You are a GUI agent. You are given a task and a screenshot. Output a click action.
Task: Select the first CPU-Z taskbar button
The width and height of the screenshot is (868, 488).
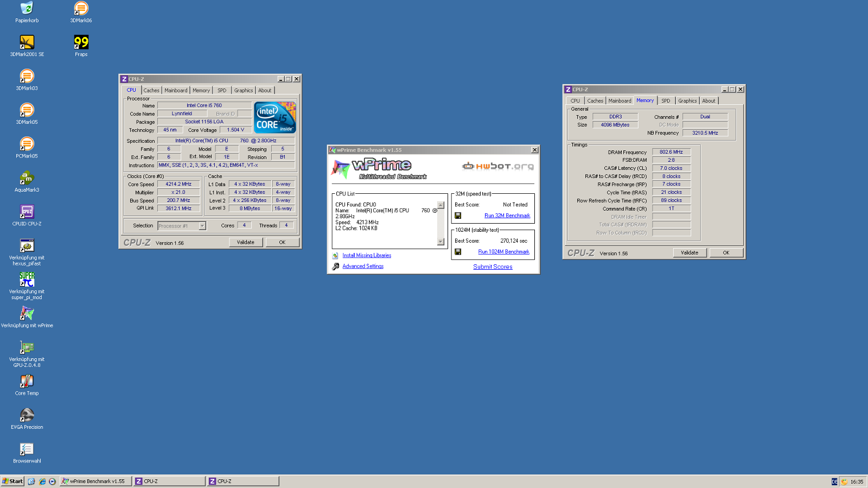coord(170,481)
